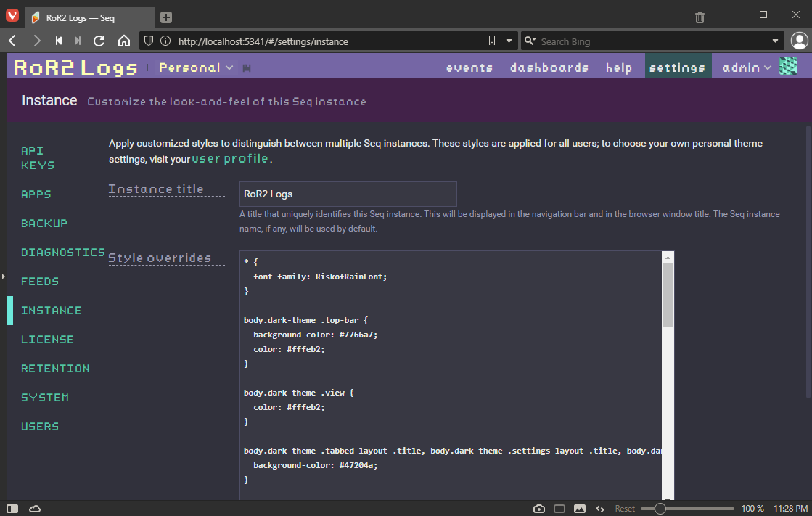The width and height of the screenshot is (812, 516).
Task: Click the 'font-family: RiskofRainFont;' line
Action: click(x=320, y=277)
